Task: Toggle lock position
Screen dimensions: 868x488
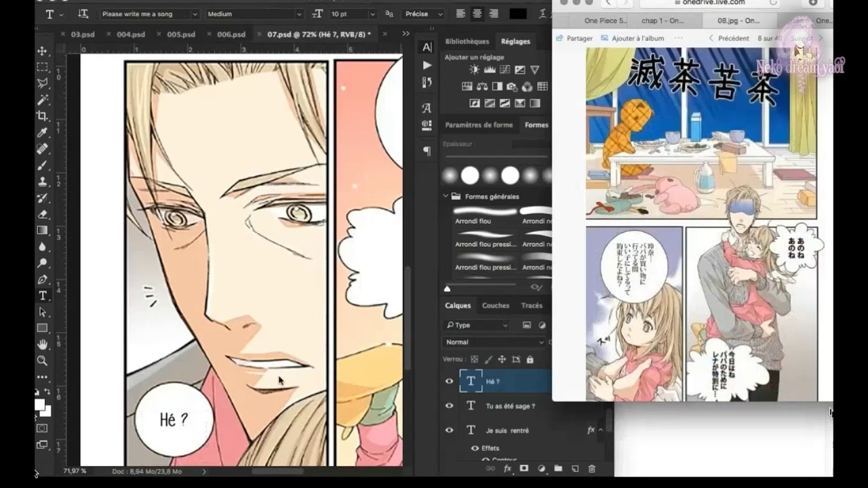Action: tap(502, 359)
